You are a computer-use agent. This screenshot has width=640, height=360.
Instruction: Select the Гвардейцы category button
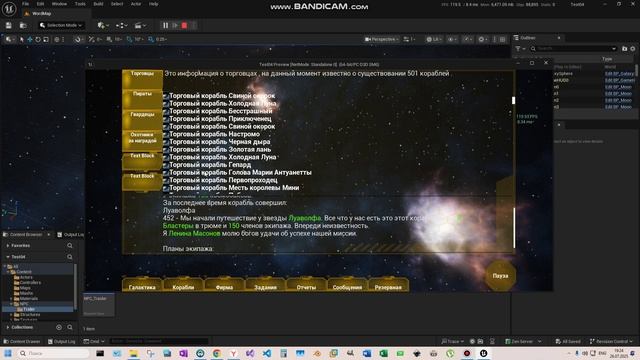142,120
